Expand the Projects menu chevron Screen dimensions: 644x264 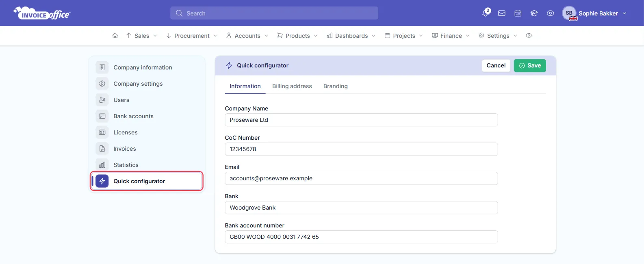[421, 36]
